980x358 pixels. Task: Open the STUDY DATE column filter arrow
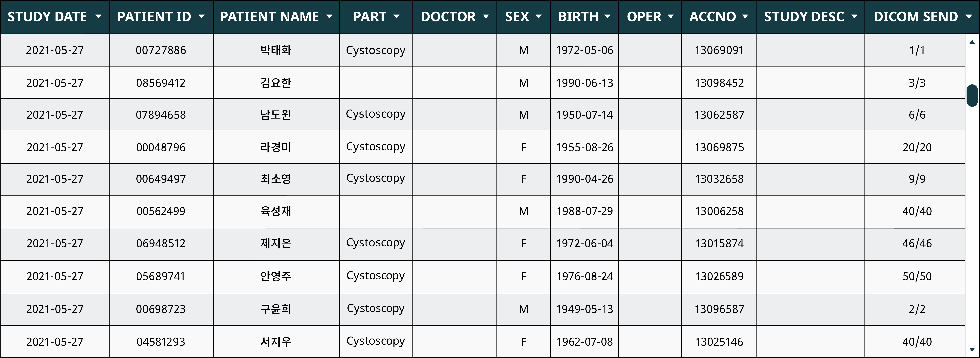pos(98,17)
